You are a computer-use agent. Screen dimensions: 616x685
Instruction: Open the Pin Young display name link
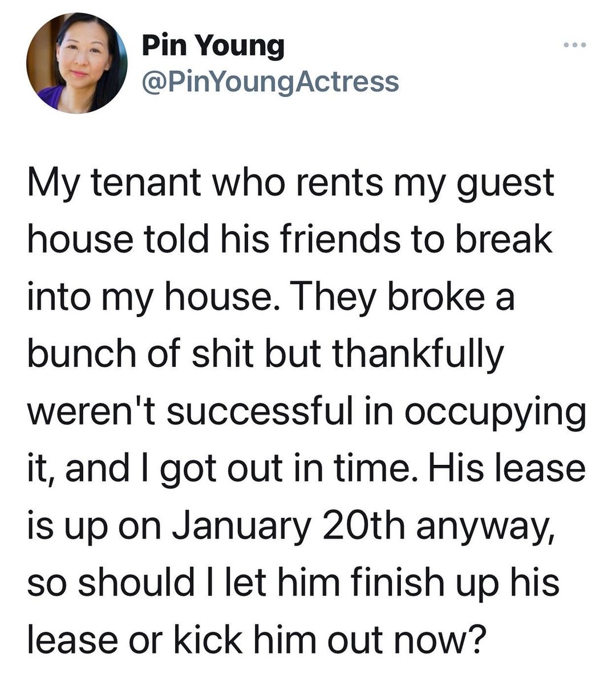coord(213,46)
